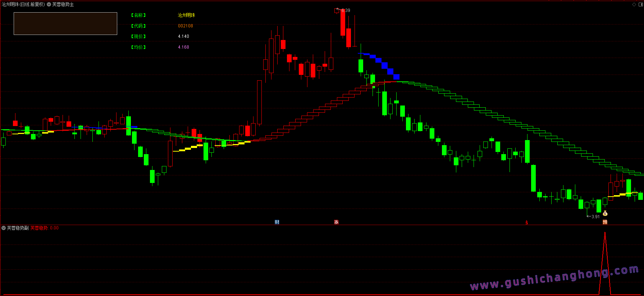Click the 现价 4.140 value
Screen dimensions: 644x296
pyautogui.click(x=183, y=36)
